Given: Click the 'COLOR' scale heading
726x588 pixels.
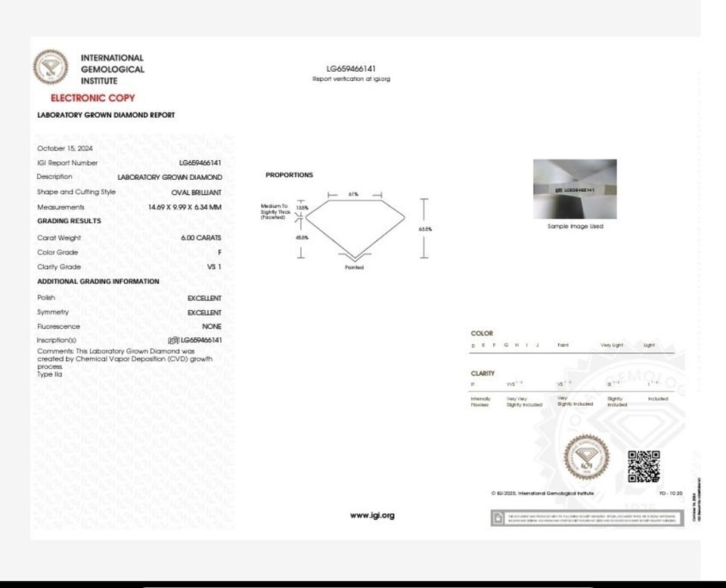Looking at the screenshot, I should 482,333.
